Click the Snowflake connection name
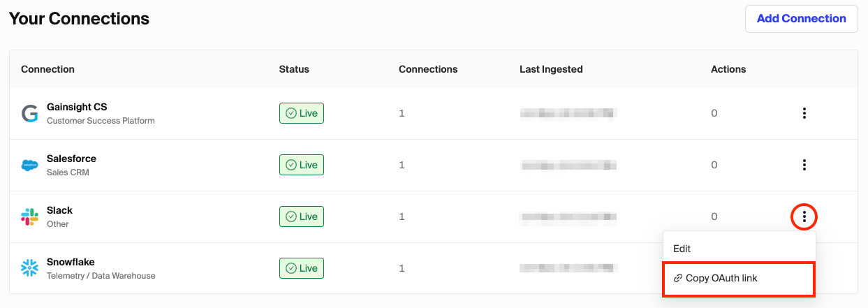The width and height of the screenshot is (868, 308). click(x=71, y=262)
